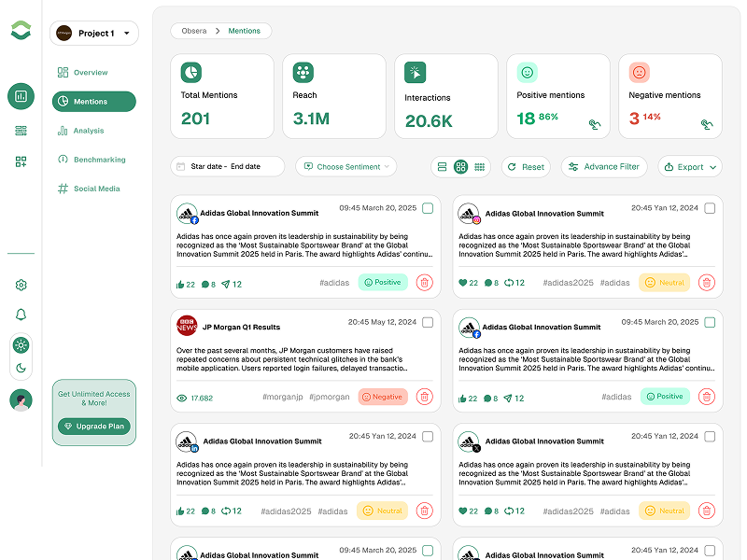
Task: Check the second-row right Adidas card checkbox
Action: [710, 322]
